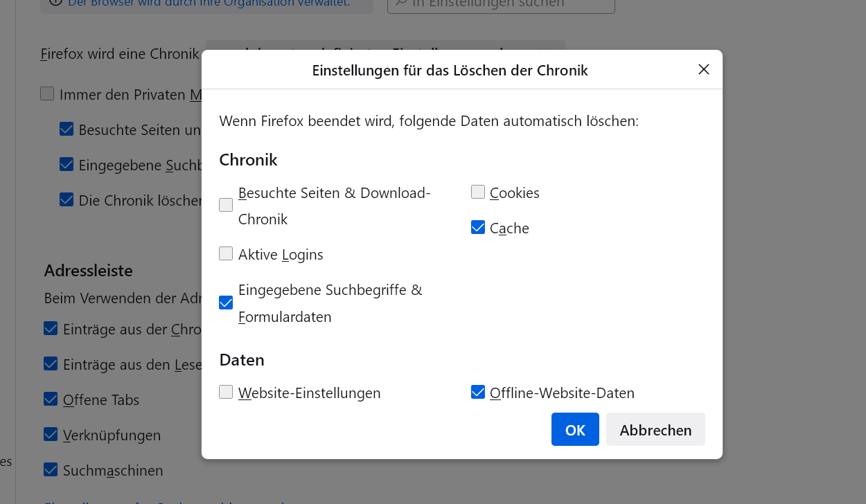The image size is (866, 504).
Task: Click the magnifier icon in settings search
Action: tap(400, 3)
